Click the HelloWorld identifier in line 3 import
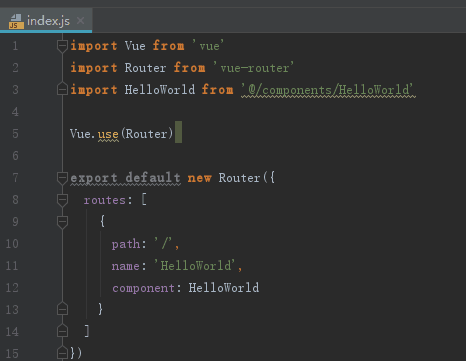 tap(160, 90)
